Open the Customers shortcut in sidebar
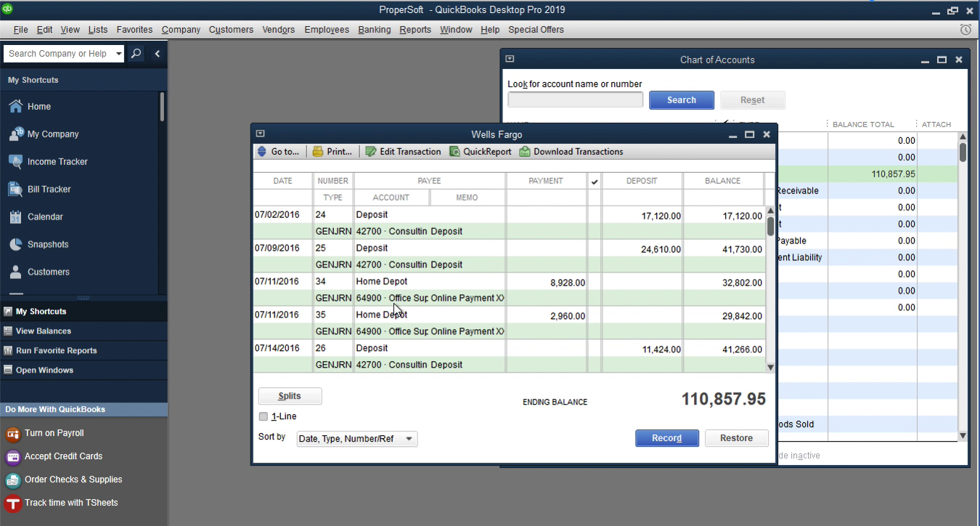This screenshot has width=980, height=526. (x=39, y=272)
